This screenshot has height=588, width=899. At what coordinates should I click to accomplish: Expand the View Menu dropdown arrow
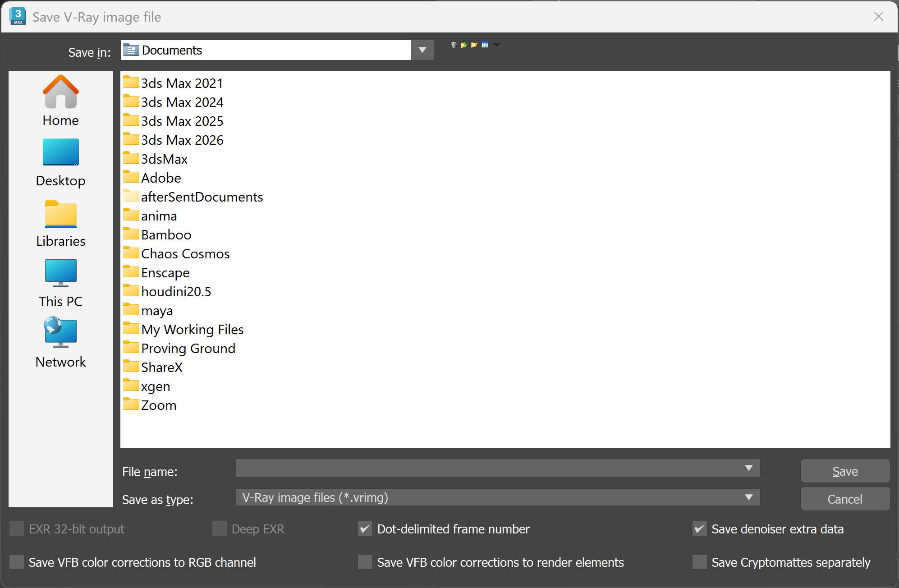[x=496, y=45]
